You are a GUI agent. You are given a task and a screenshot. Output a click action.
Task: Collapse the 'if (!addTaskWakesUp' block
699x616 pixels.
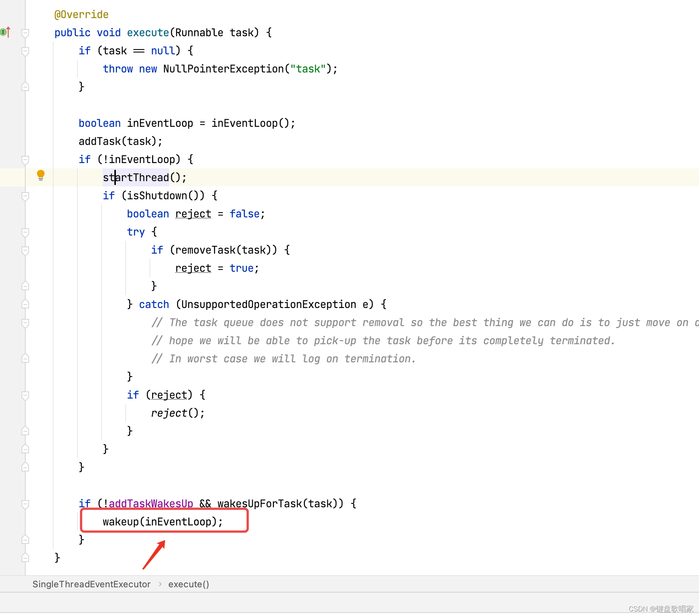tap(25, 504)
